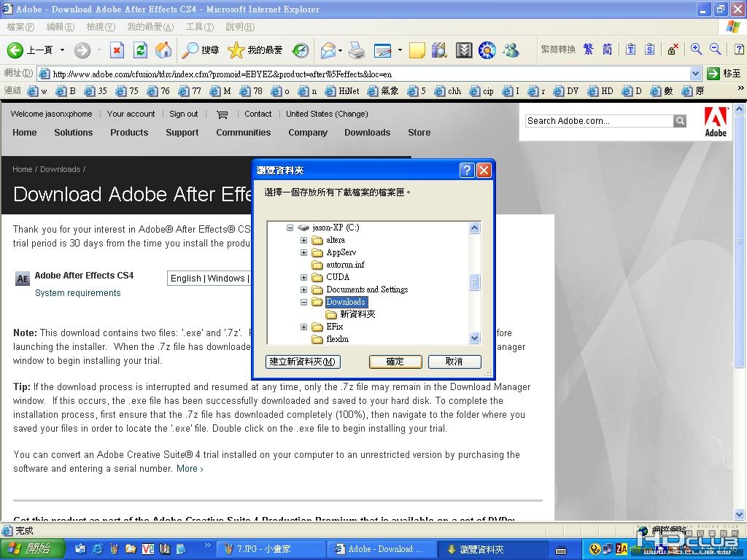Click the 開始 Start button
The height and width of the screenshot is (560, 747).
pyautogui.click(x=31, y=549)
